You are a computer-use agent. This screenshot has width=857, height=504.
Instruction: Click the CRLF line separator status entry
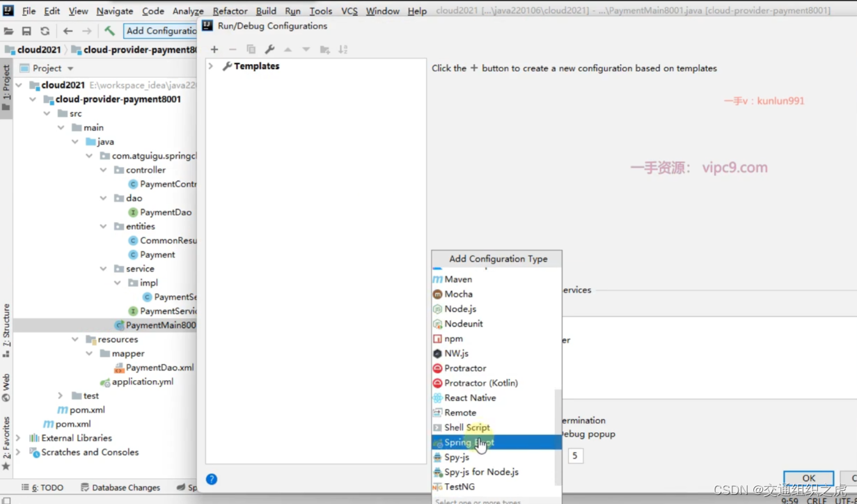click(x=817, y=501)
